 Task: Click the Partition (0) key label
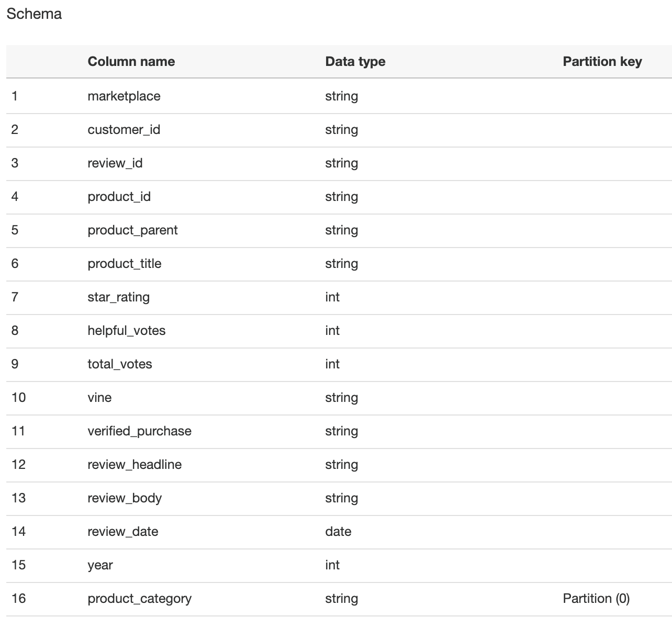pos(596,599)
